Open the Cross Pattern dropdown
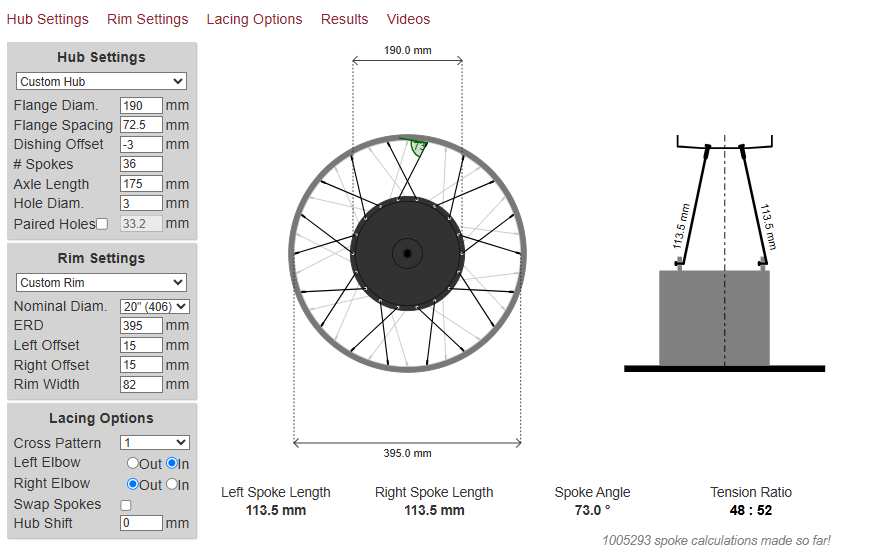The height and width of the screenshot is (560, 869). click(154, 443)
